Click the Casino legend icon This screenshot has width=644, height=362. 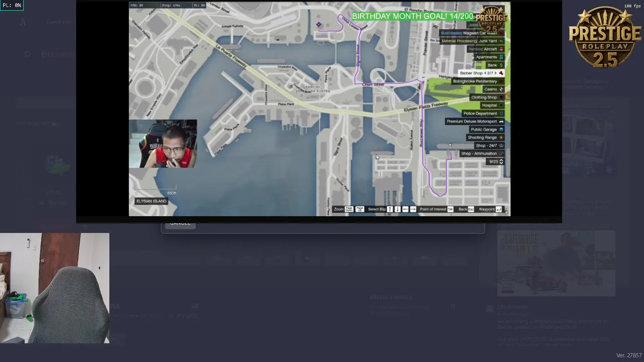click(x=501, y=89)
